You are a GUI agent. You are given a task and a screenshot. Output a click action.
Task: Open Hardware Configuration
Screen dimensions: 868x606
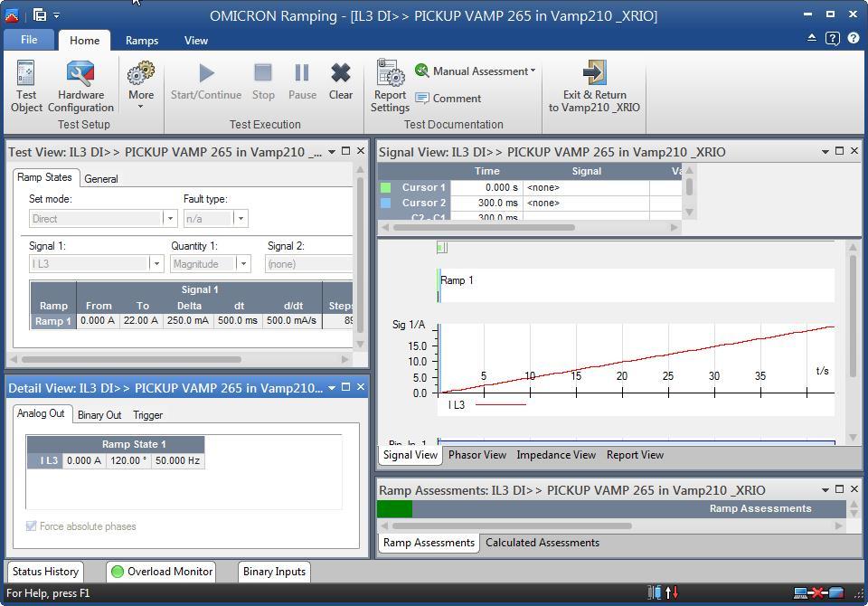coord(80,87)
